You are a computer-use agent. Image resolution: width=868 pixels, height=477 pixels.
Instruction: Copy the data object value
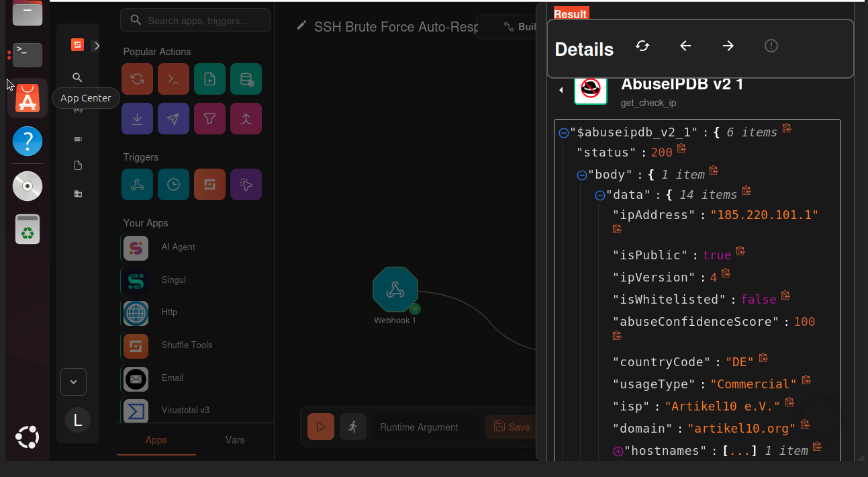pyautogui.click(x=746, y=191)
